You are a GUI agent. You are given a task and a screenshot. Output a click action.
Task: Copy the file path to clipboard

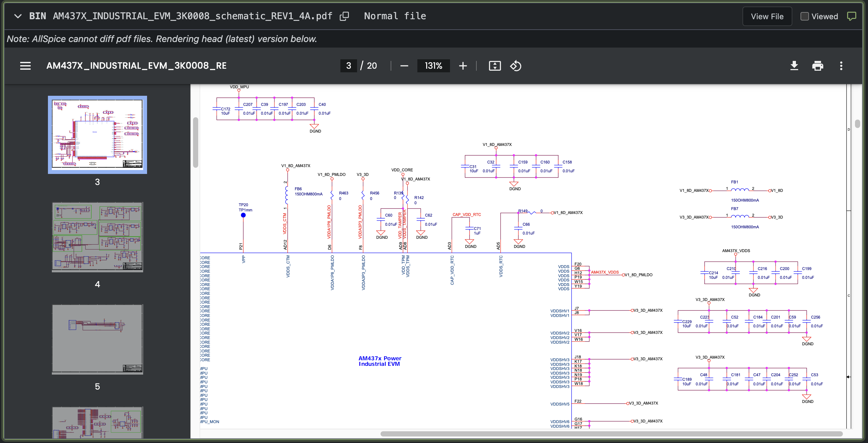[x=344, y=16]
